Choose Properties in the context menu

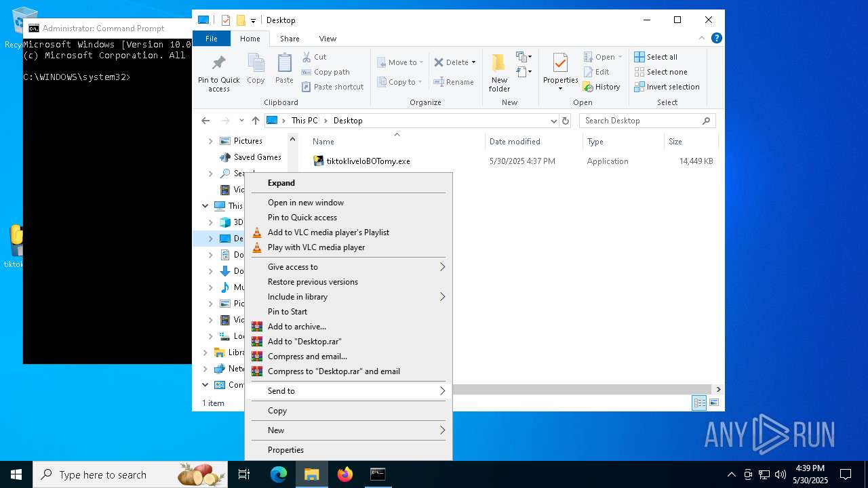point(349,450)
